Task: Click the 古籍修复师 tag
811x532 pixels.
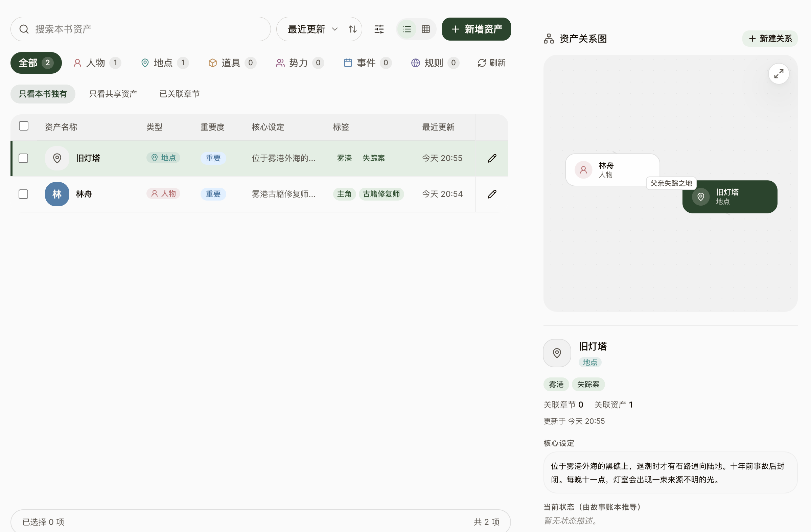Action: (x=381, y=194)
